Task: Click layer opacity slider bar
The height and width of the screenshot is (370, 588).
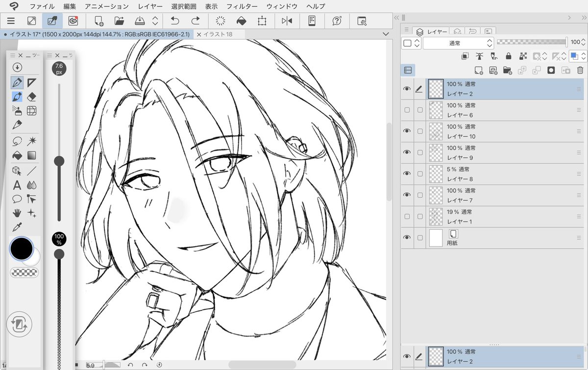Action: pyautogui.click(x=532, y=43)
